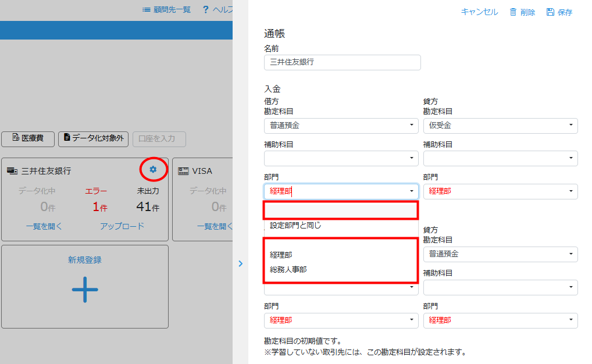Click the help question mark icon

point(205,9)
